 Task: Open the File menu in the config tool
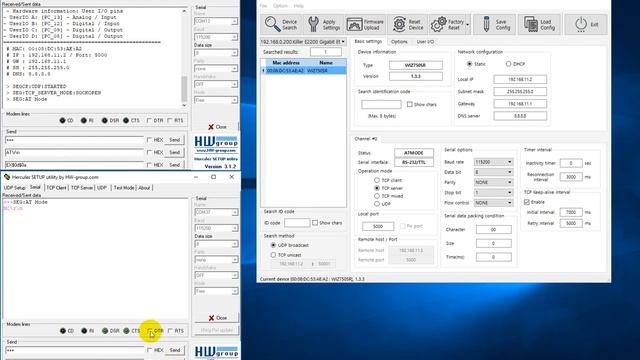pos(263,6)
